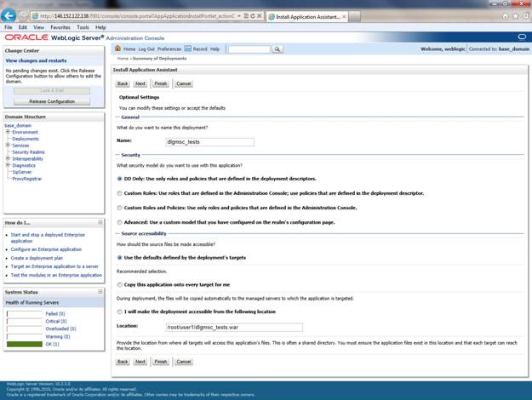This screenshot has width=532, height=400.
Task: Choose Copy this application onto every target
Action: click(x=118, y=284)
